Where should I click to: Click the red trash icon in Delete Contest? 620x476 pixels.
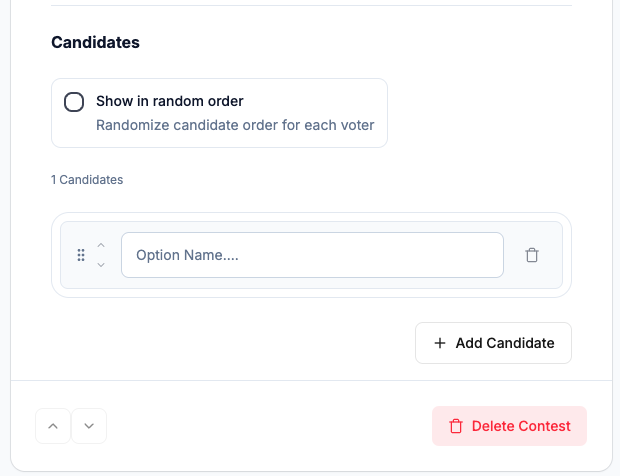coord(456,426)
